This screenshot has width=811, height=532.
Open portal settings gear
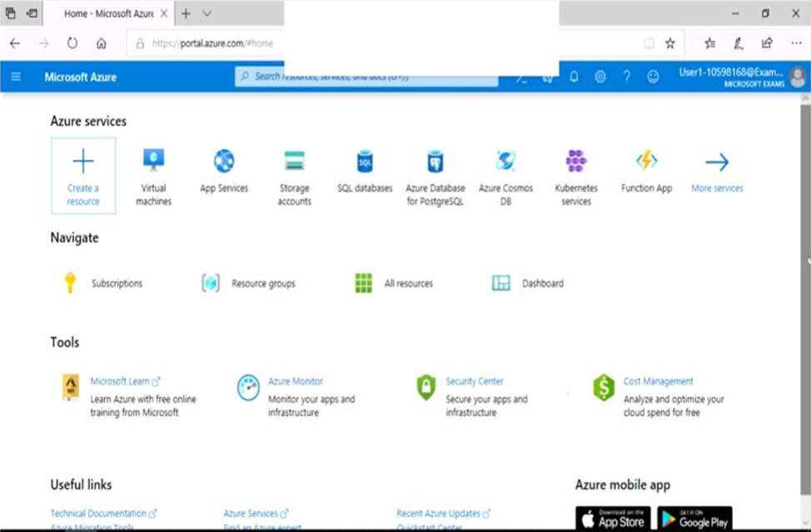tap(600, 77)
